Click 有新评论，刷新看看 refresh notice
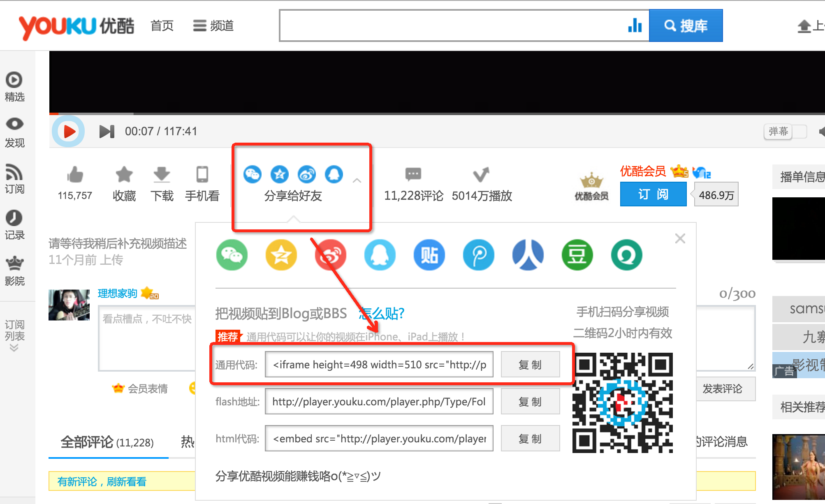The image size is (825, 504). click(102, 481)
